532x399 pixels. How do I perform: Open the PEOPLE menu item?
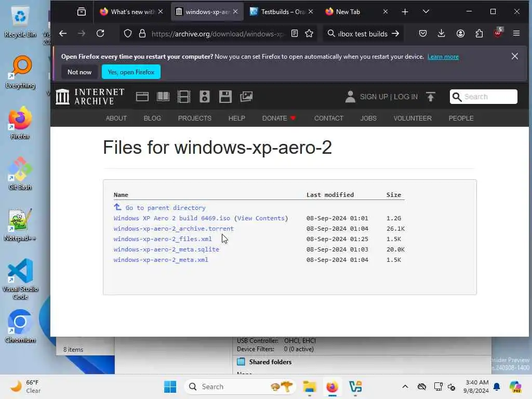(x=461, y=118)
